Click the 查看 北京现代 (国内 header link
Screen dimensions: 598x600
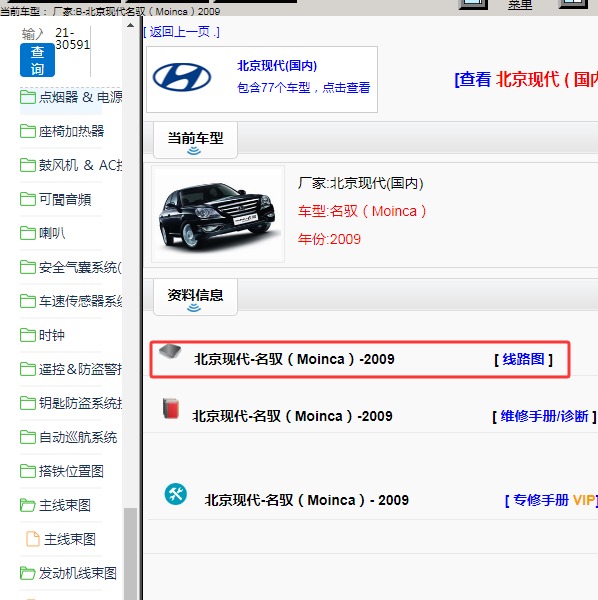[526, 80]
